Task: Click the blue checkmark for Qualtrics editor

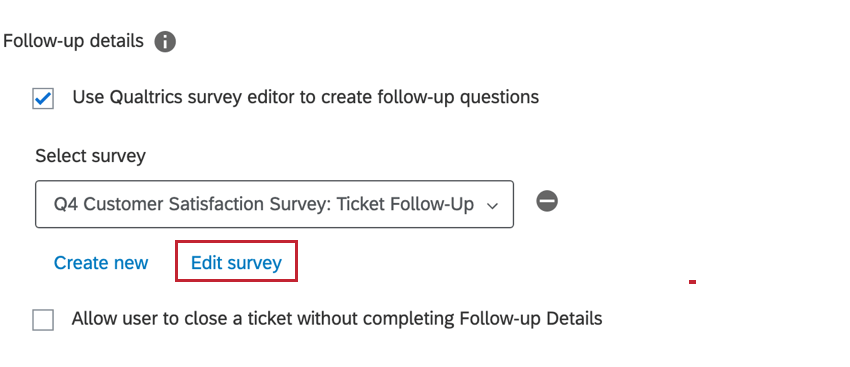Action: click(x=43, y=99)
